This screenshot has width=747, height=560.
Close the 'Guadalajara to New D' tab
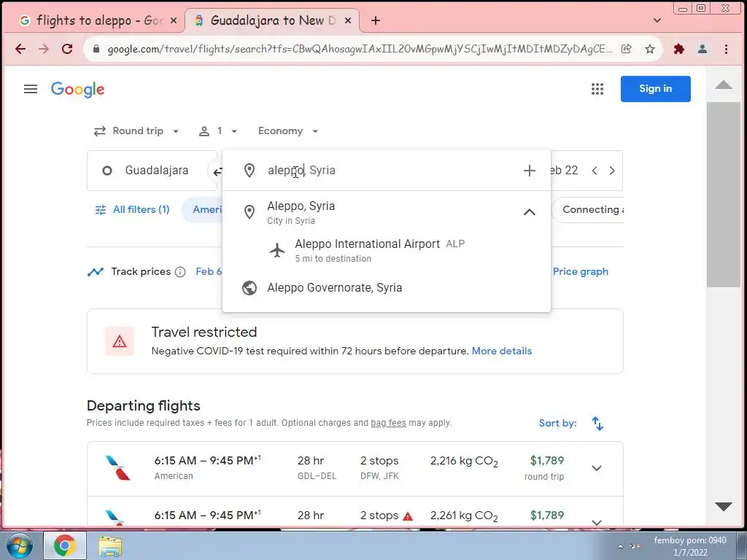(348, 20)
